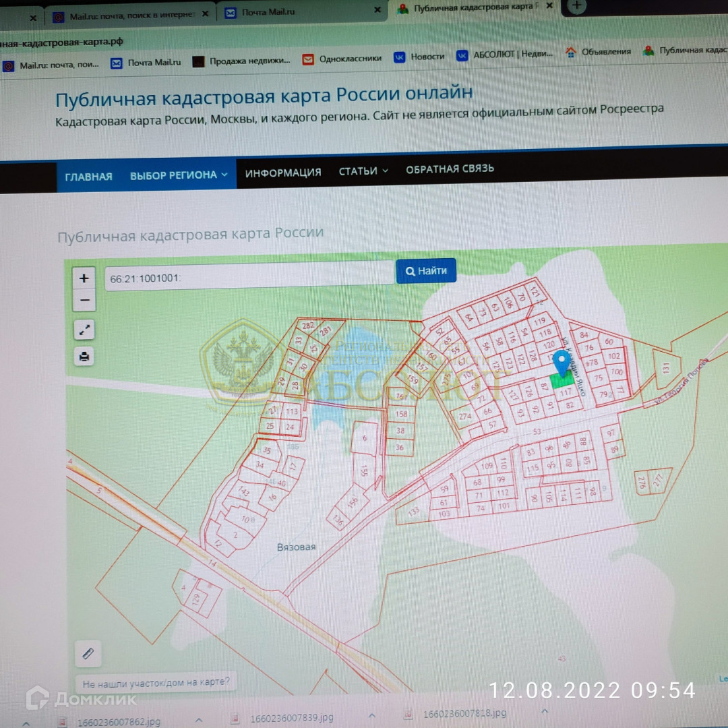728x728 pixels.
Task: Open Объявления bookmark
Action: 598,51
